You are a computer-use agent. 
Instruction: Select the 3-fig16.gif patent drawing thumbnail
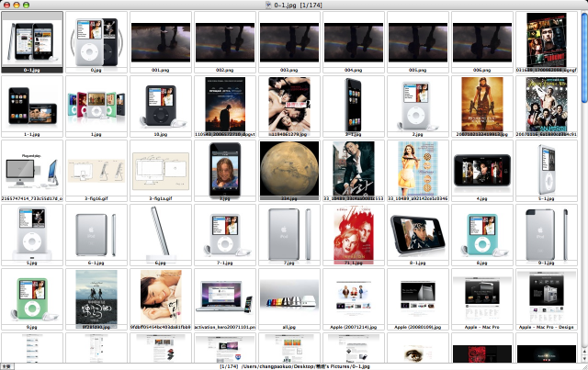[96, 171]
